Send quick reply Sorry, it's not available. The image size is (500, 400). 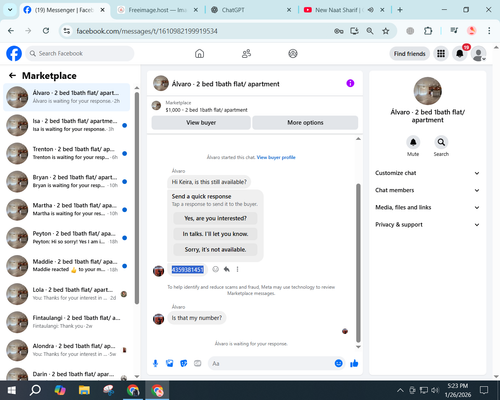coord(215,249)
